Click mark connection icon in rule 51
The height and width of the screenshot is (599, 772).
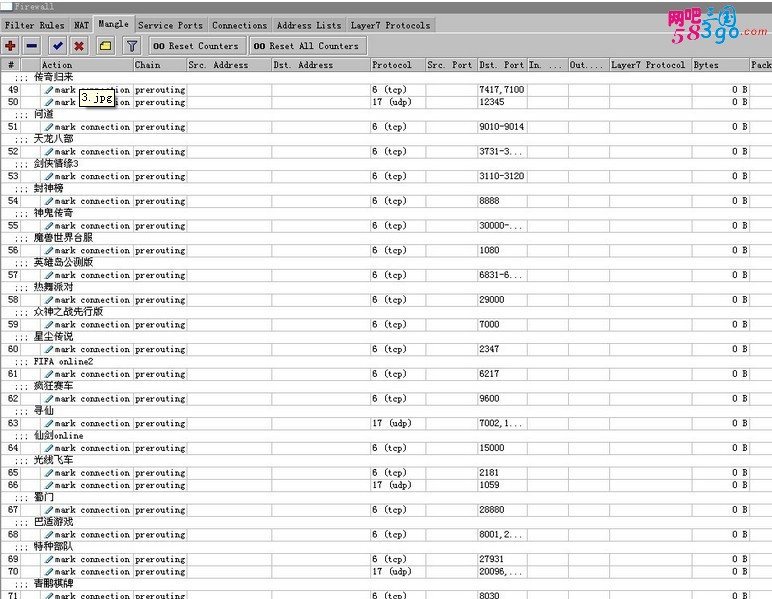click(48, 127)
